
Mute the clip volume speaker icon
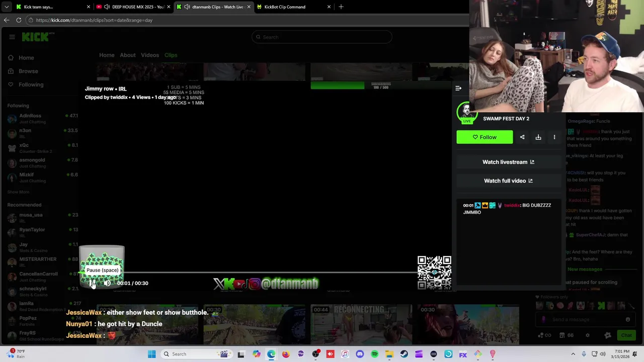(107, 283)
